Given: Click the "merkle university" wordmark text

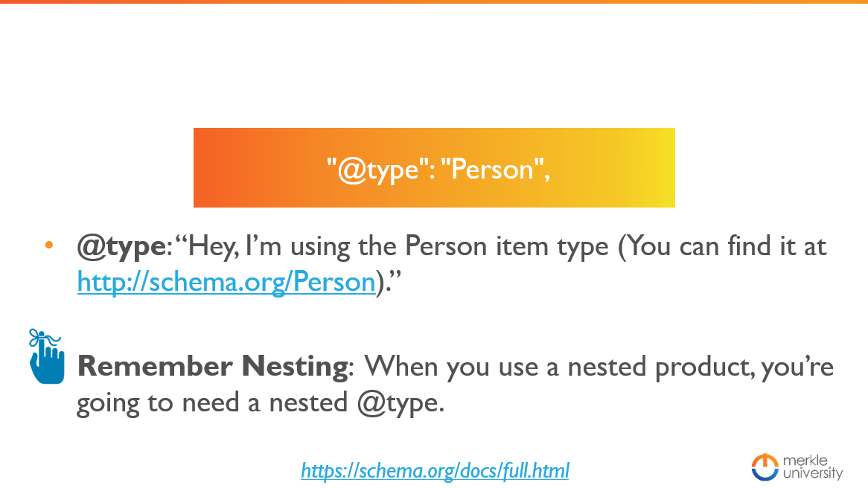Looking at the screenshot, I should click(x=813, y=467).
